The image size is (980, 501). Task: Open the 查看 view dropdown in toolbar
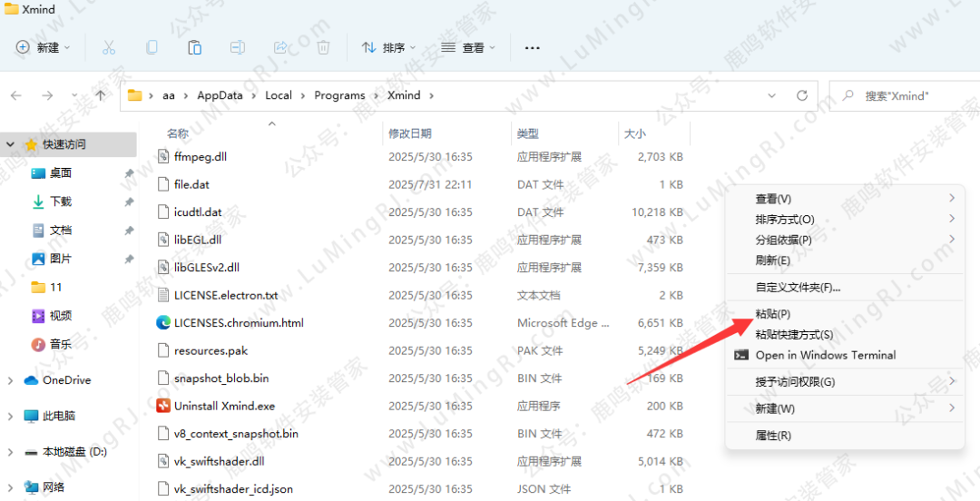pyautogui.click(x=467, y=47)
